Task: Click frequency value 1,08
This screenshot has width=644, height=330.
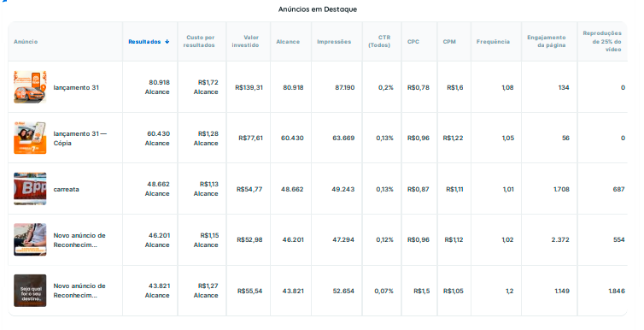Action: click(x=507, y=87)
